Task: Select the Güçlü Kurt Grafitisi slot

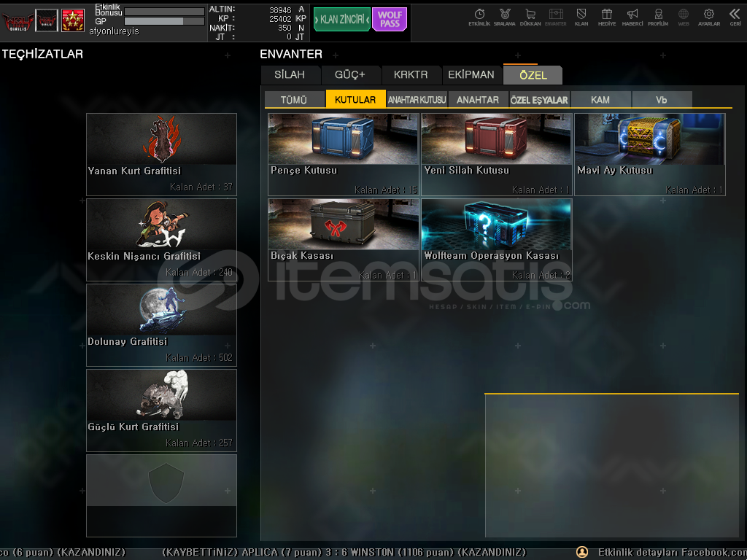Action: pyautogui.click(x=161, y=410)
